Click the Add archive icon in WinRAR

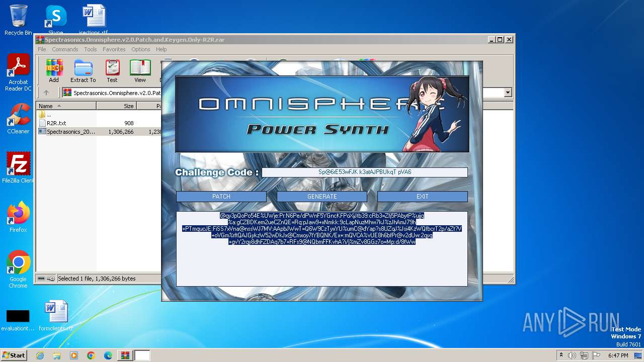coord(54,71)
